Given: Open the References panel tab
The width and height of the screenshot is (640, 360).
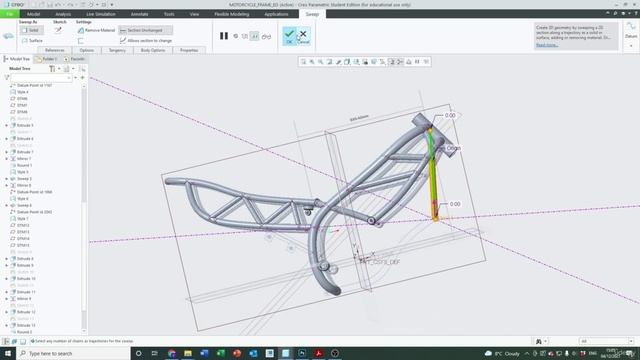Looking at the screenshot, I should tap(54, 50).
